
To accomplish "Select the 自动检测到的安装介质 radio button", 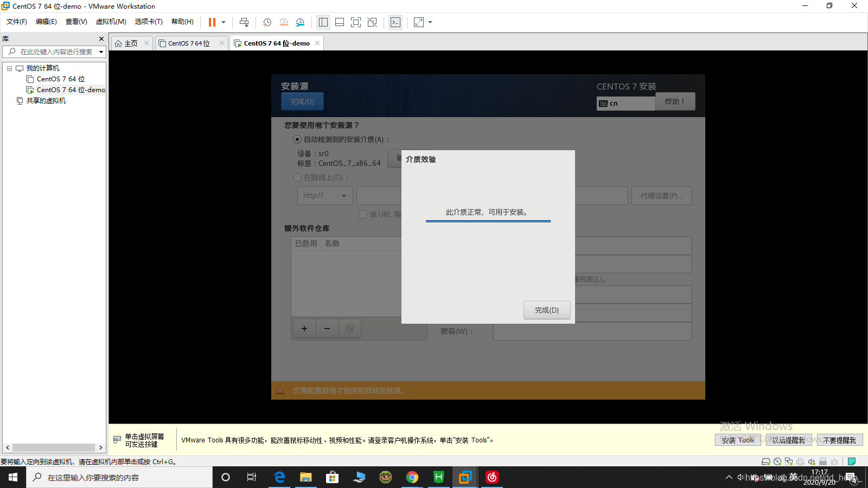I will (x=297, y=139).
